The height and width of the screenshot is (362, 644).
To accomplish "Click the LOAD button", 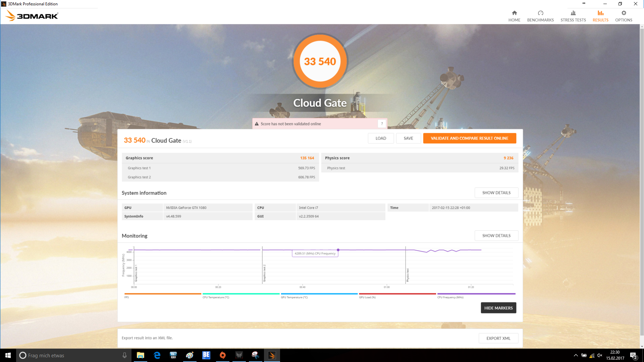I will pyautogui.click(x=381, y=138).
